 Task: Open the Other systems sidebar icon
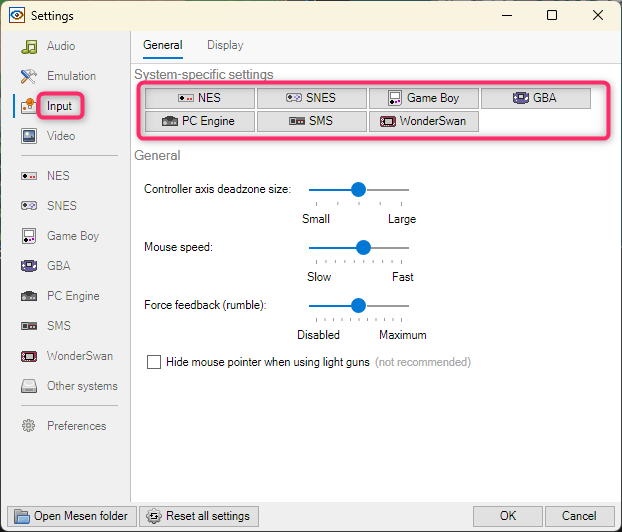point(29,386)
